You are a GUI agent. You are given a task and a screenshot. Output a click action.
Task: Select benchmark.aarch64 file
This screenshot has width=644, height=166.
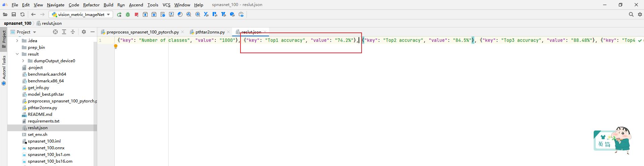[x=47, y=74]
